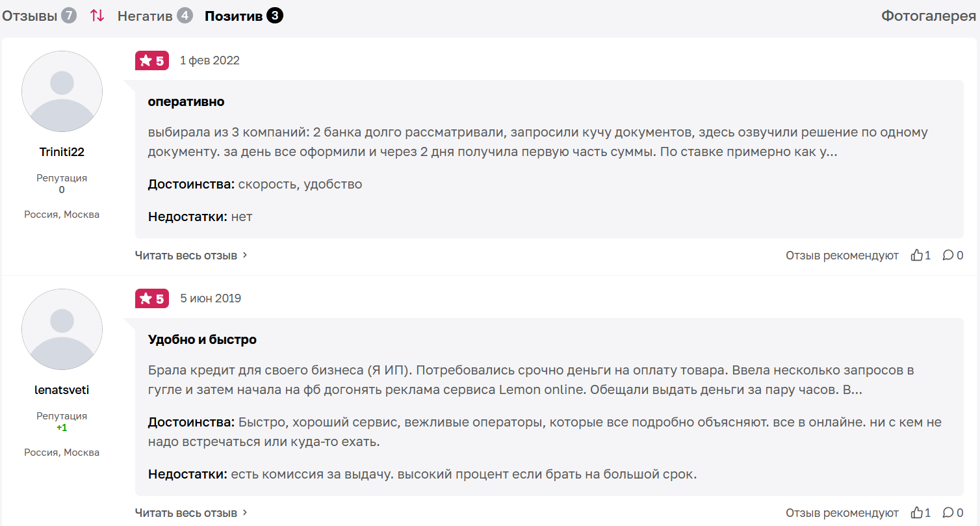The width and height of the screenshot is (980, 526).
Task: Open the Triniti22 user profile name
Action: coord(62,152)
